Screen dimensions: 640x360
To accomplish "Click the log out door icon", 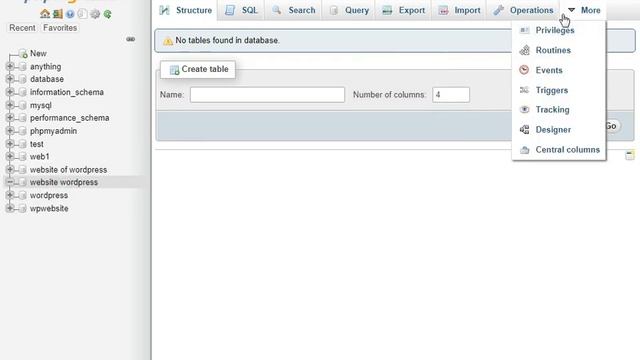I will (x=58, y=14).
